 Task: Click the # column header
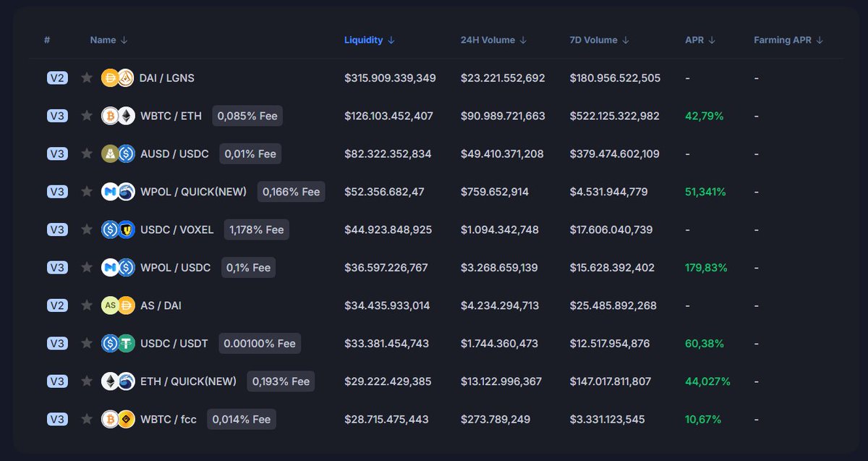click(47, 40)
